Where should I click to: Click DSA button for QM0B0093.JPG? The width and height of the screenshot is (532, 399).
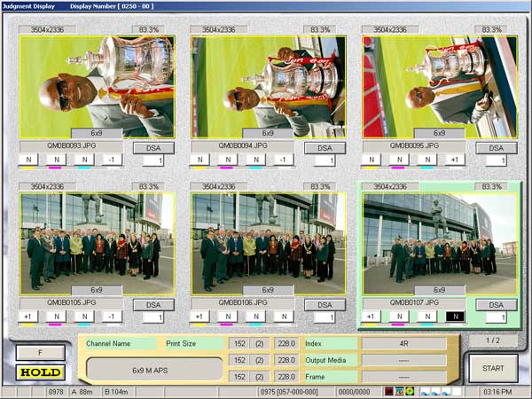[x=153, y=148]
